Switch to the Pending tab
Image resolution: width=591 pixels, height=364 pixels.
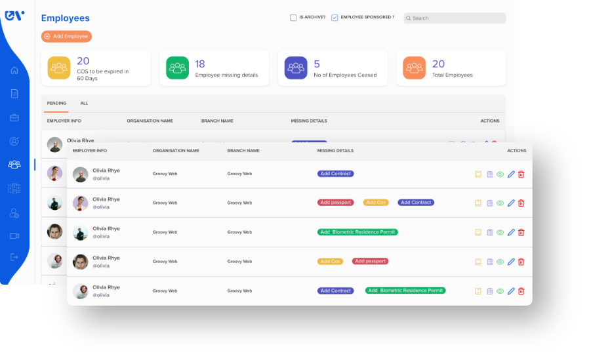pyautogui.click(x=56, y=103)
